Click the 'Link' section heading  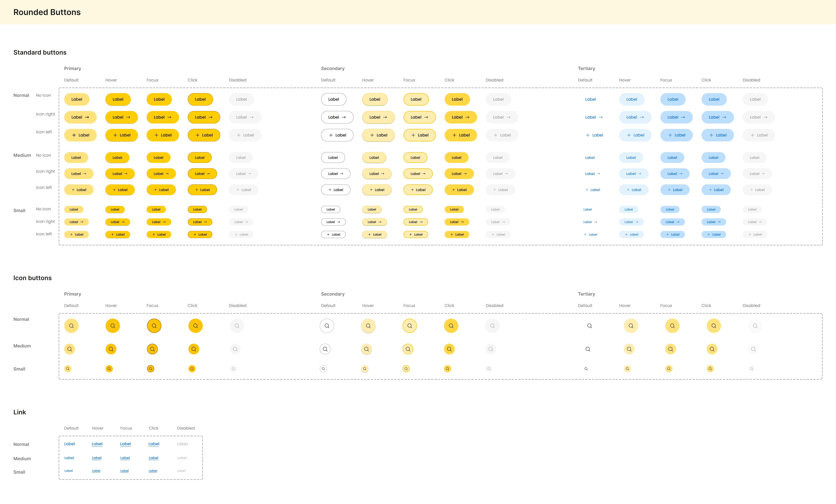point(20,412)
